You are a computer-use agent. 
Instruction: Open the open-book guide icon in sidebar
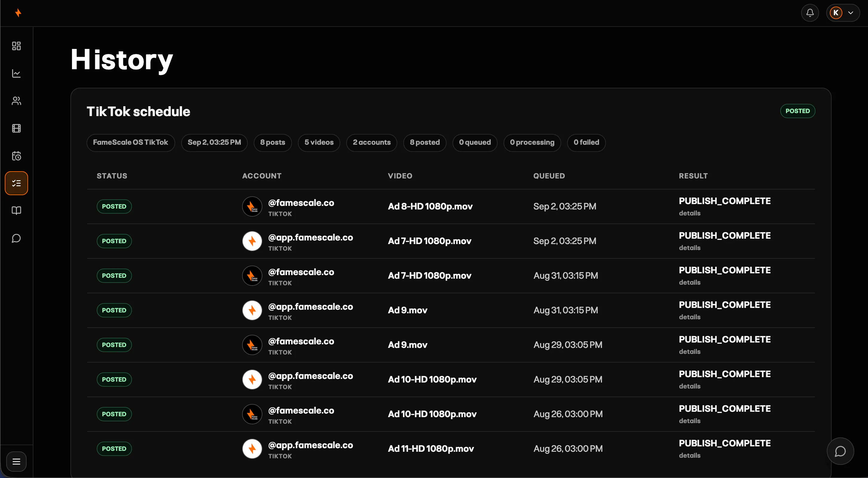click(16, 211)
